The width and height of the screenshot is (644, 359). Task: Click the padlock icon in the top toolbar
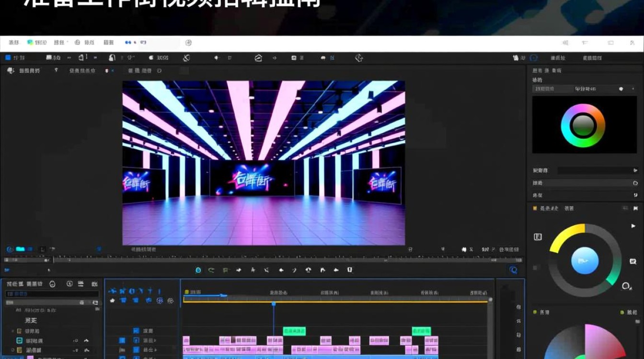[112, 57]
